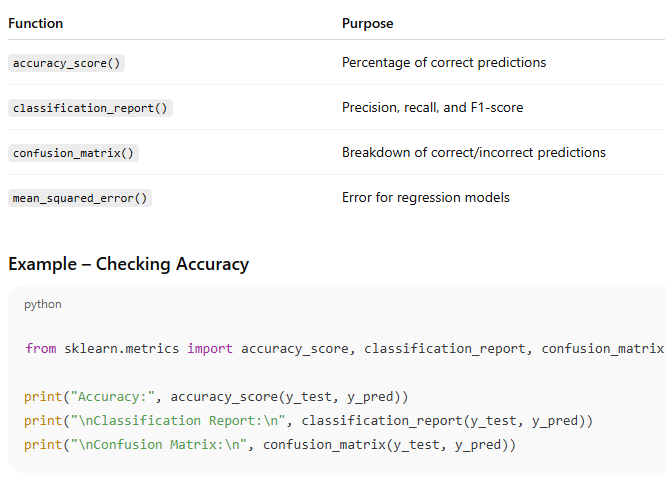Viewport: 665px width, 481px height.
Task: Click the 'Error for regression models' cell
Action: [426, 198]
